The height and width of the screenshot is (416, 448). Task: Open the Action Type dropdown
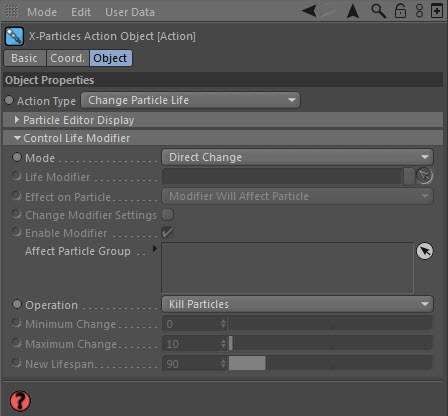(190, 100)
